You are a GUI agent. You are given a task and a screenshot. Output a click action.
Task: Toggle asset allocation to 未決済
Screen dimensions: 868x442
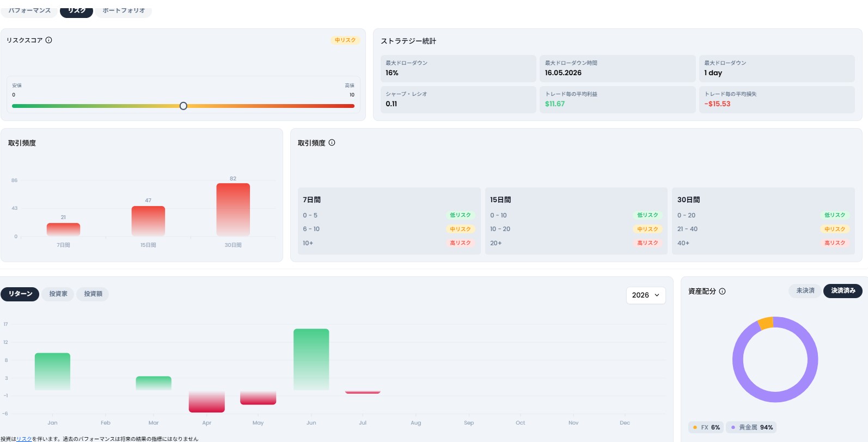tap(805, 290)
